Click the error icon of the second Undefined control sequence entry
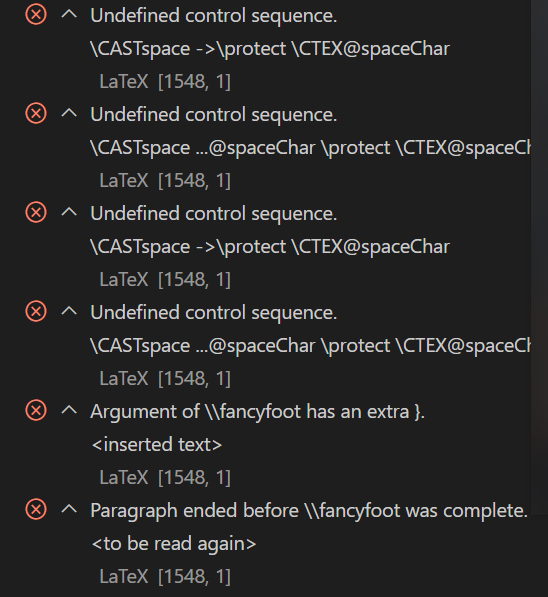This screenshot has width=548, height=597. click(x=36, y=113)
